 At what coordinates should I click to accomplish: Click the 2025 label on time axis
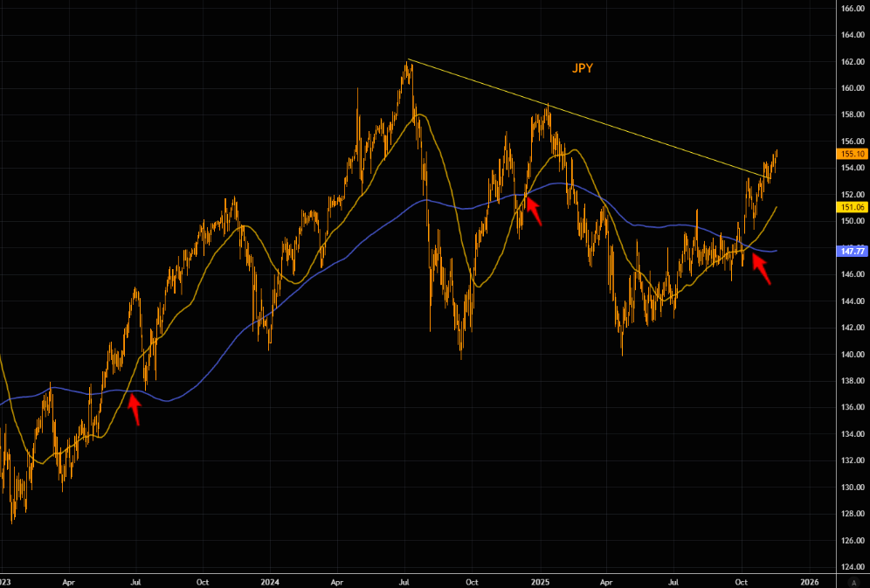click(540, 581)
